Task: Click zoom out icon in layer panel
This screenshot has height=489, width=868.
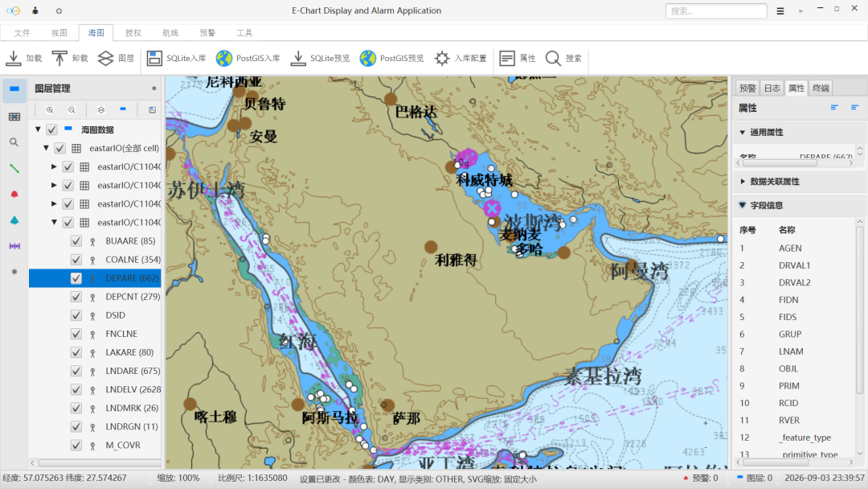Action: point(72,110)
